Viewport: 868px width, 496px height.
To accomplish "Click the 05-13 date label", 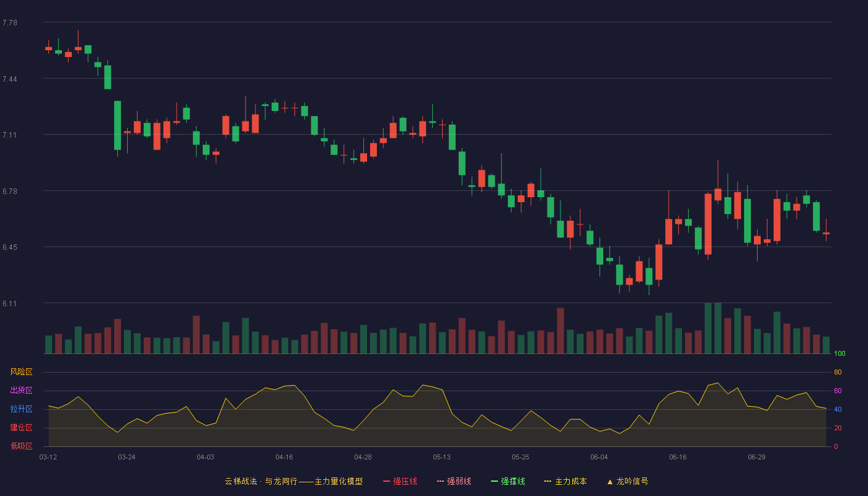I will (x=441, y=457).
